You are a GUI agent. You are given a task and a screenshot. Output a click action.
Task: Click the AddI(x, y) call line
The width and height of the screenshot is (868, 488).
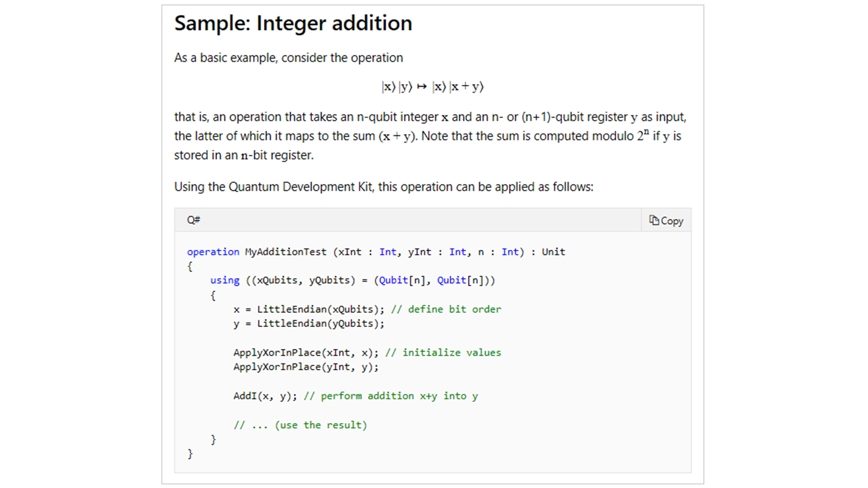tap(265, 396)
